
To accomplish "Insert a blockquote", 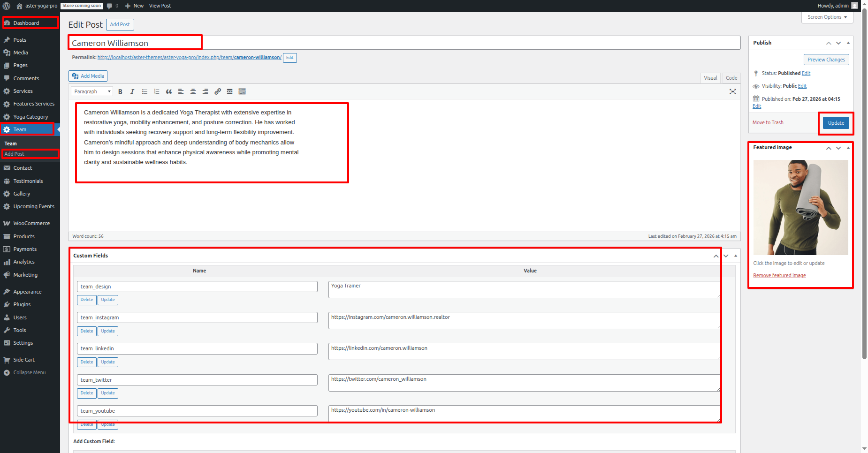I will pos(169,92).
